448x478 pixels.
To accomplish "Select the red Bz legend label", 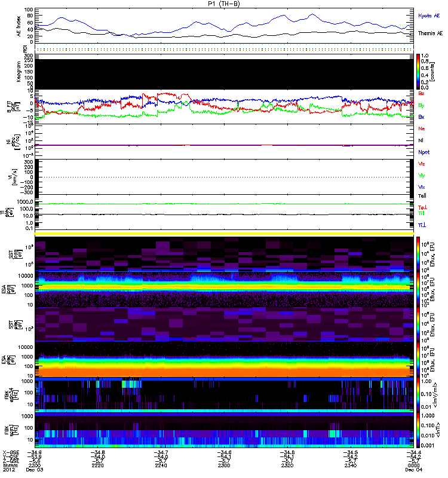I will click(421, 93).
